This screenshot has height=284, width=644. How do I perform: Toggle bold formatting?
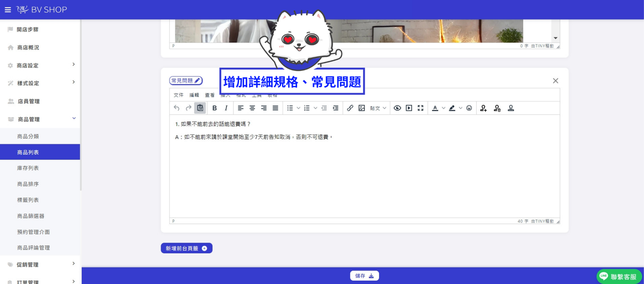215,108
